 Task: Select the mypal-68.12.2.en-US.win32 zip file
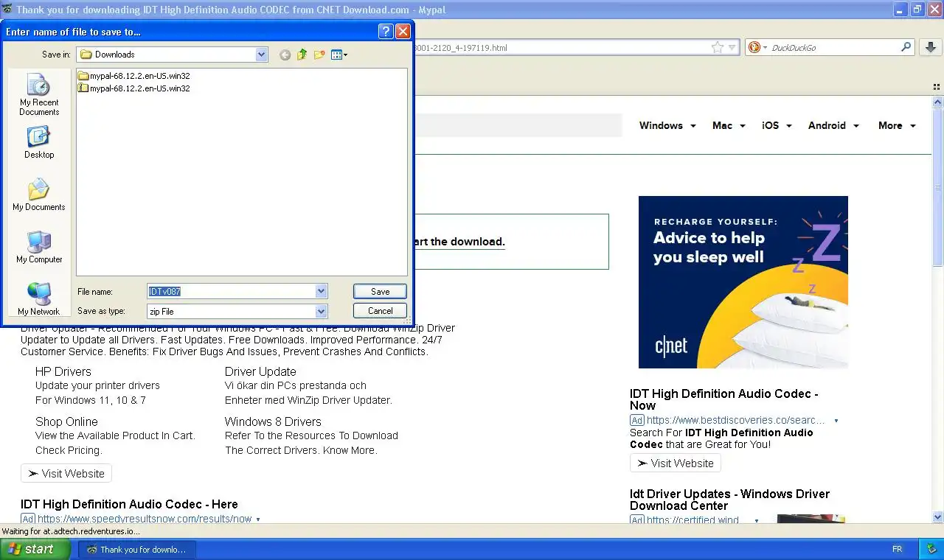pos(134,88)
